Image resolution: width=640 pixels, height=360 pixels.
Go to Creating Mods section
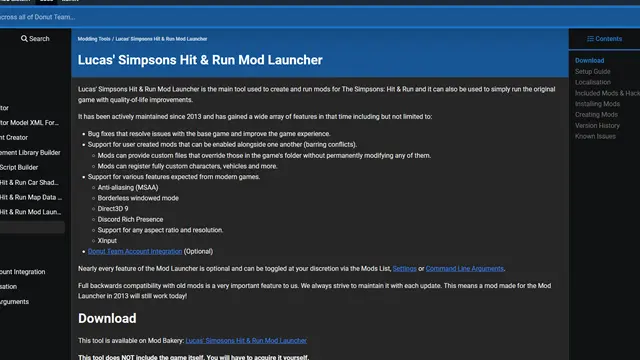pos(596,115)
